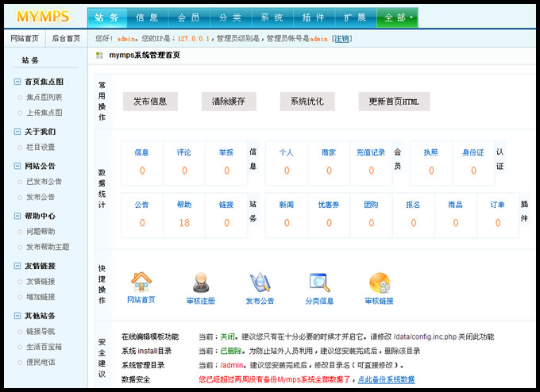Open 栏目设置 in sidebar
This screenshot has height=392, width=540.
(40, 148)
